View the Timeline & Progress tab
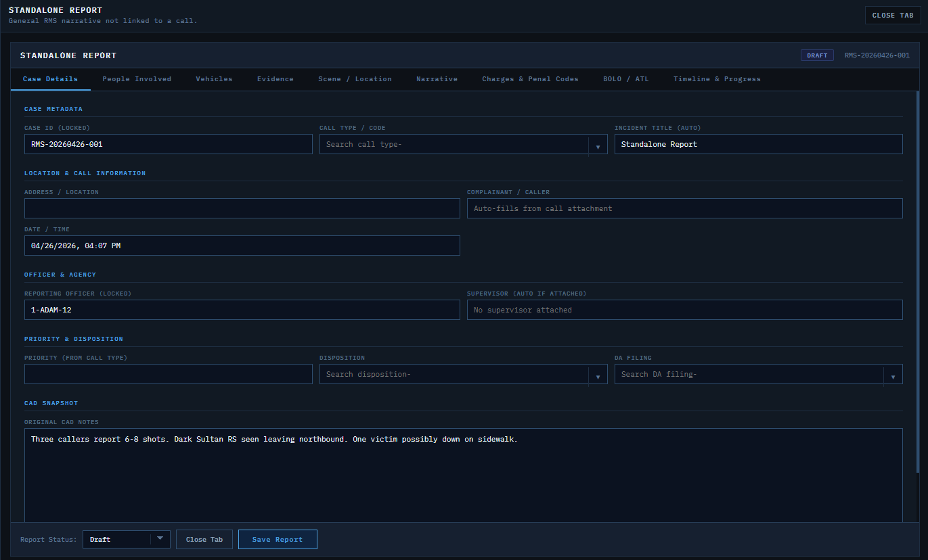Viewport: 928px width, 560px height. click(717, 79)
